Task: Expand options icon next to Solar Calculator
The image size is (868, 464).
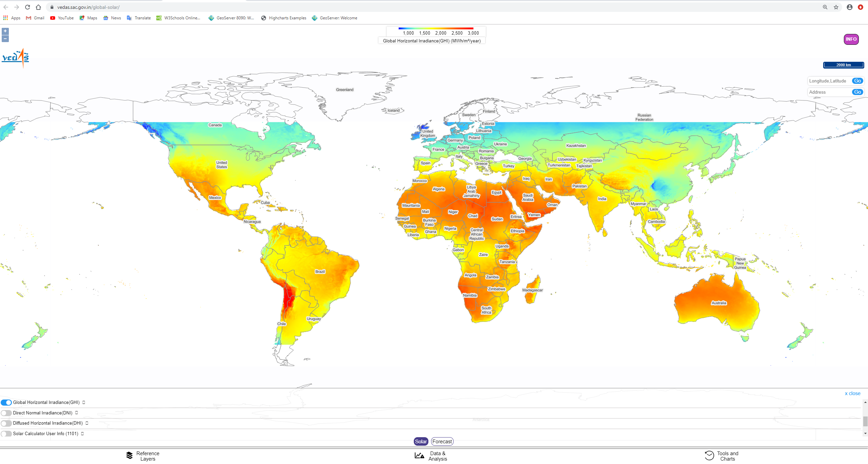Action: (82, 433)
